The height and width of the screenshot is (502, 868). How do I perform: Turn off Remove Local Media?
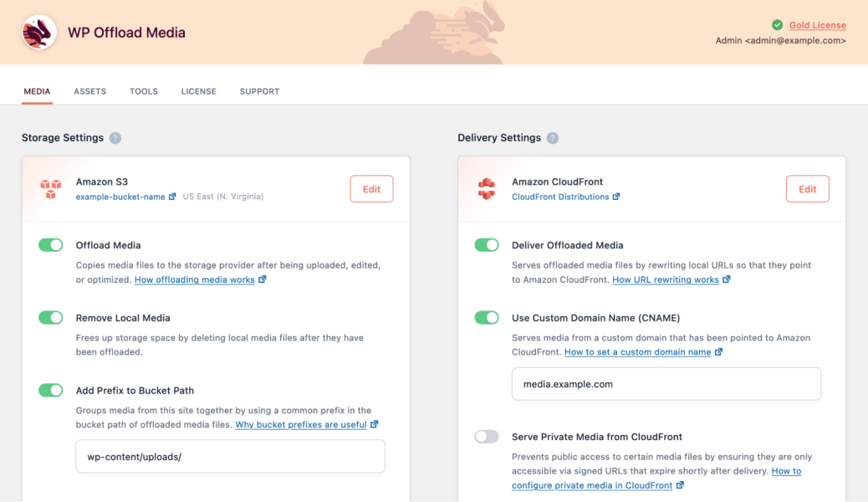(50, 317)
